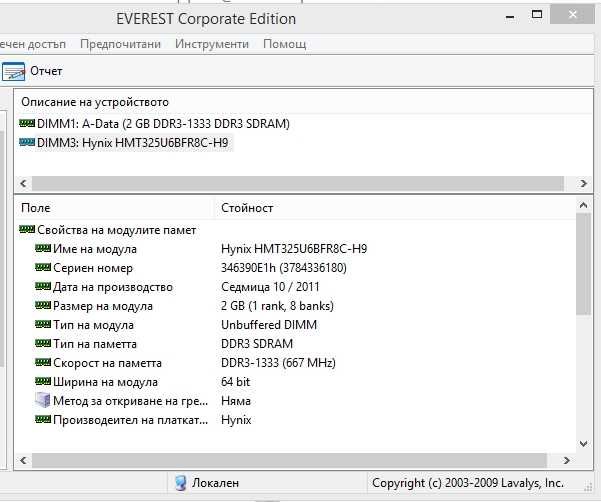The image size is (601, 502).
Task: Click the icon beside Ширина на модула
Action: click(43, 381)
